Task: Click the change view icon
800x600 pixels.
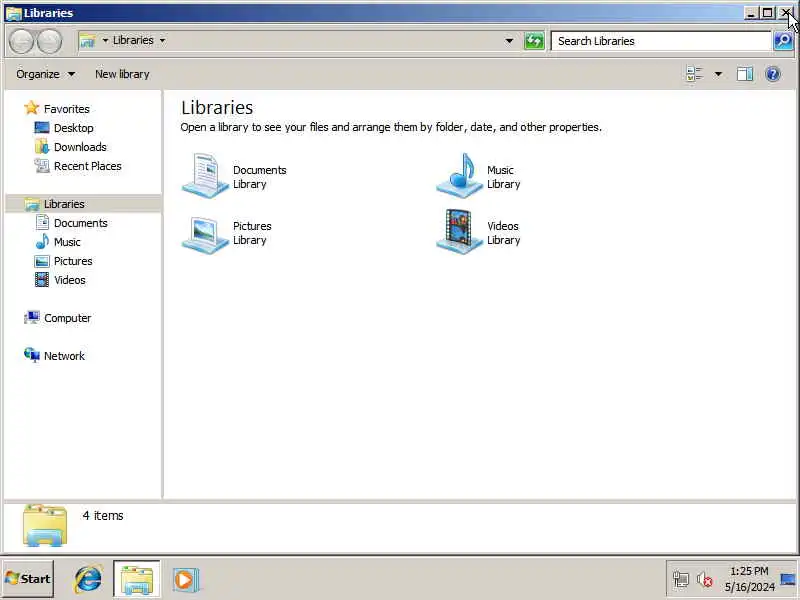Action: (694, 74)
